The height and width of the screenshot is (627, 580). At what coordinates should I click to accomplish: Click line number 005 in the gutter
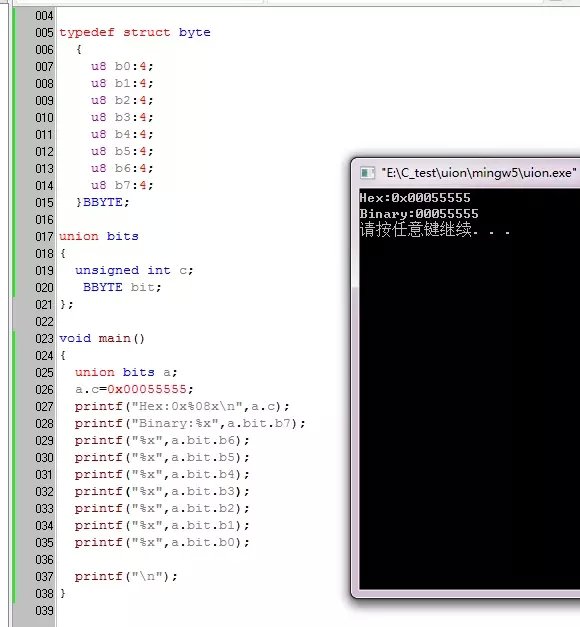coord(44,32)
